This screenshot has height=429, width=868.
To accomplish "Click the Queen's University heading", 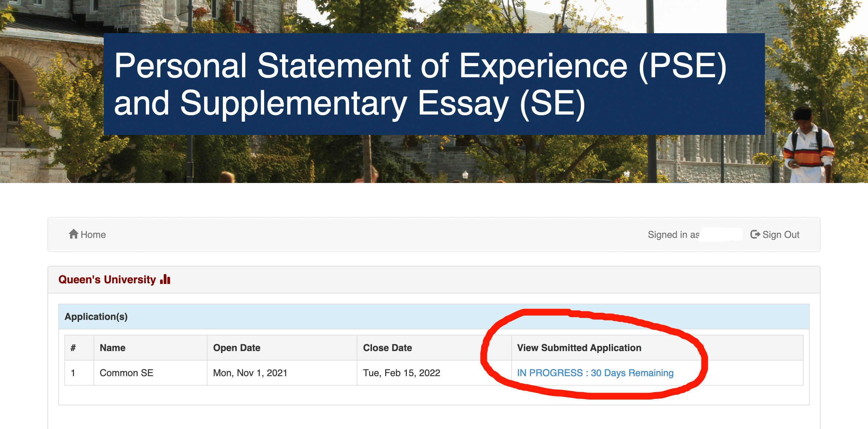I will tap(107, 280).
